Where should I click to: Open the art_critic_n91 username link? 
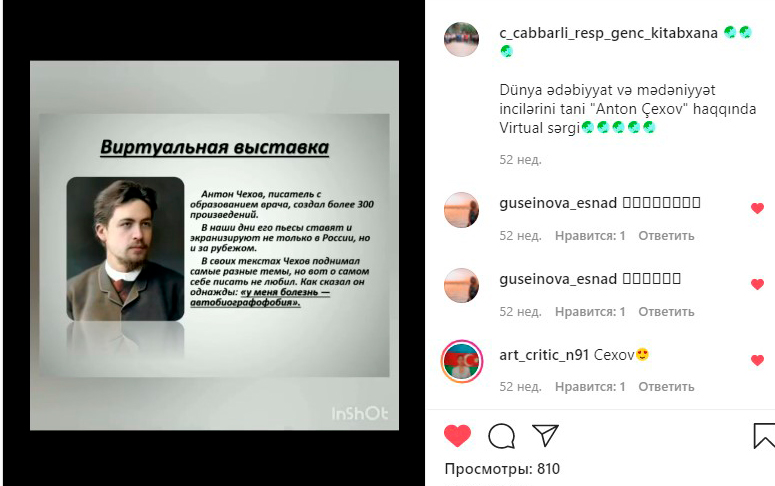[x=544, y=355]
